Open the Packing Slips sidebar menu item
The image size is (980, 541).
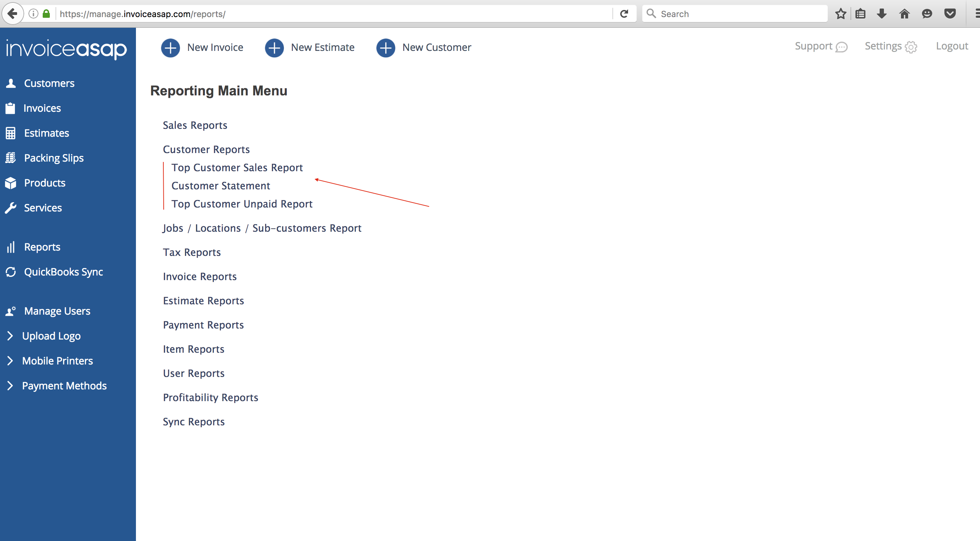pos(54,158)
